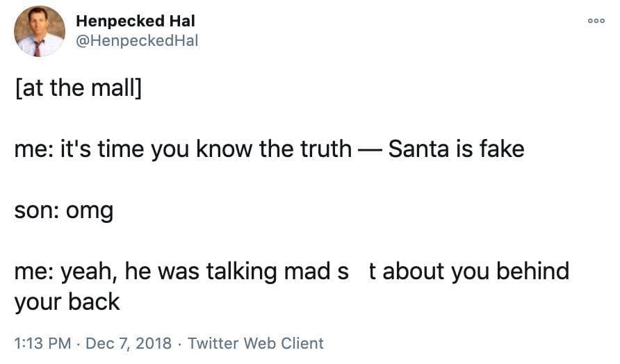Visit the @HenpeckedHal handle link
Image resolution: width=620 pixels, height=364 pixels.
pos(137,41)
